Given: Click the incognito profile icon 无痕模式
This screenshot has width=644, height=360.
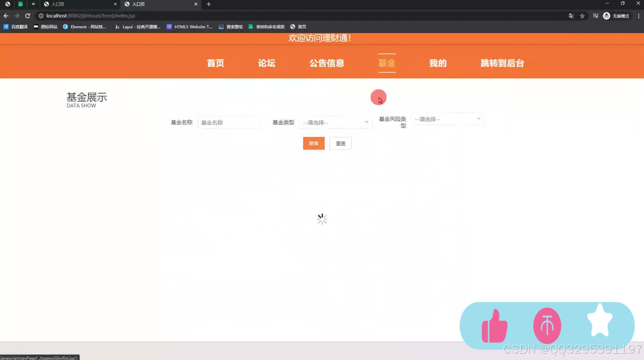Looking at the screenshot, I should coord(616,16).
